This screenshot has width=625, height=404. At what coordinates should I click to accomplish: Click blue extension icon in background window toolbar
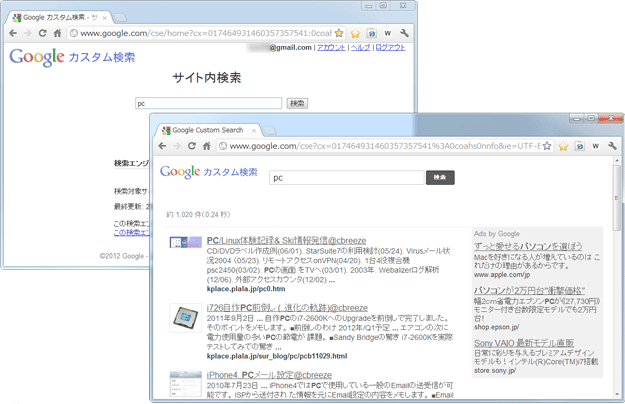pos(371,33)
